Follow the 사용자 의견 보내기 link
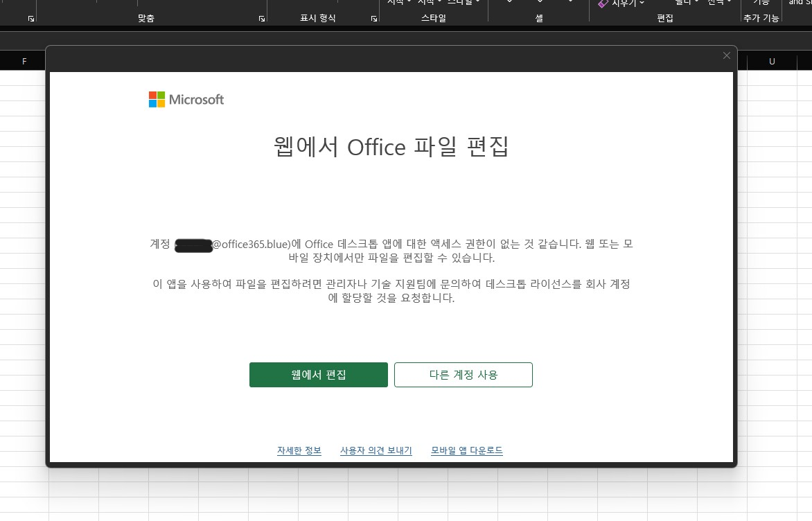812x521 pixels. 376,450
